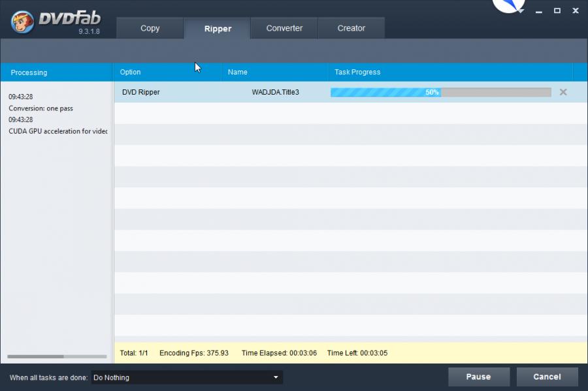Maximize the DVDFab window
Image resolution: width=588 pixels, height=391 pixels.
[557, 10]
